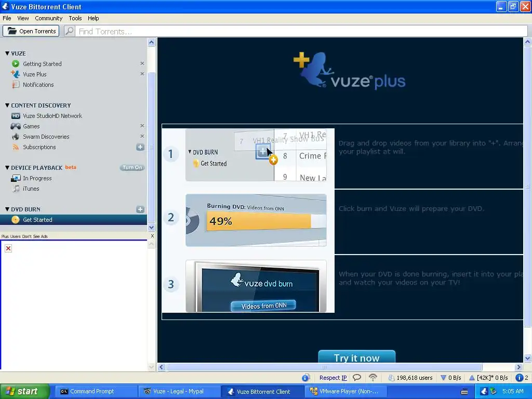This screenshot has height=399, width=532.
Task: Turn On Device Playback
Action: (x=132, y=168)
